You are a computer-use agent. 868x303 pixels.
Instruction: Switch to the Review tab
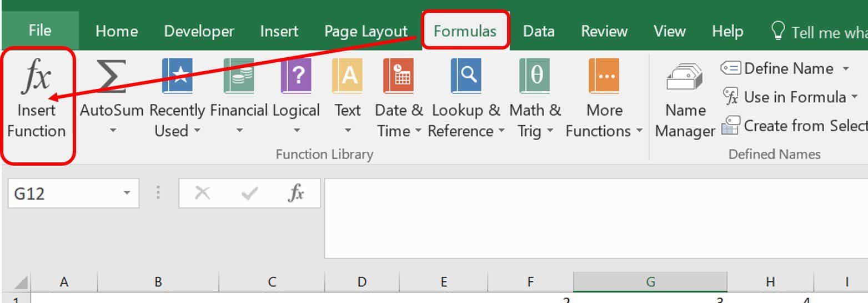[604, 31]
